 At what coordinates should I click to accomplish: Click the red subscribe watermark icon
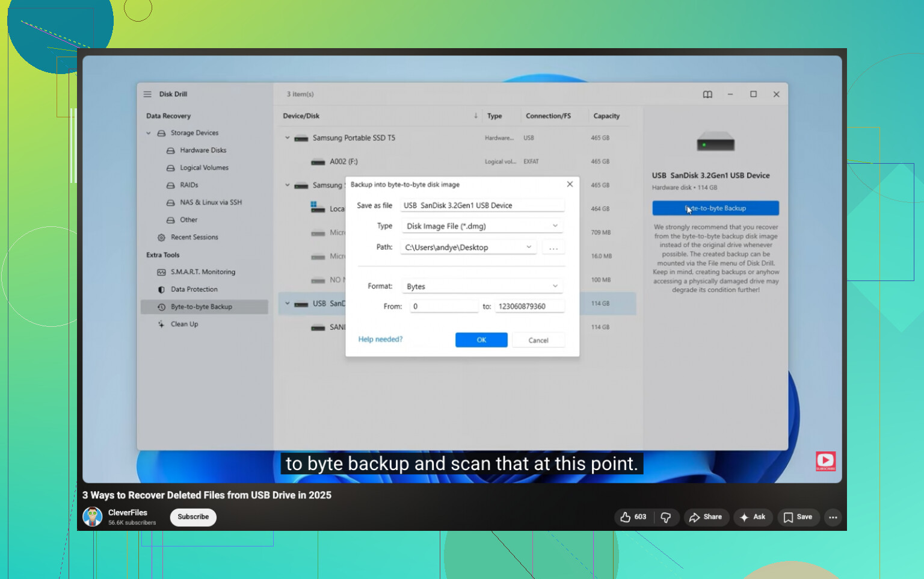point(825,461)
